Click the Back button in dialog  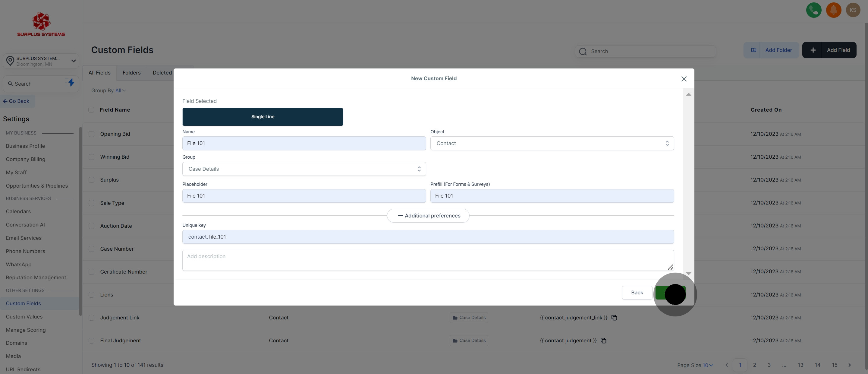tap(637, 293)
